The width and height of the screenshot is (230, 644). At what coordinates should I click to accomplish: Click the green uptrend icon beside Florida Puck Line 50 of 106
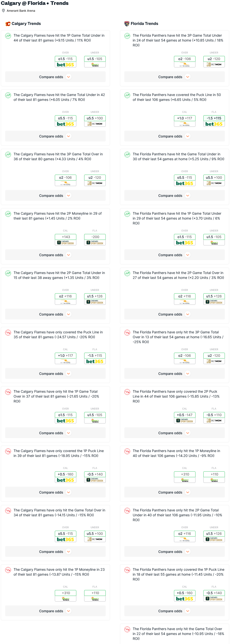click(127, 95)
